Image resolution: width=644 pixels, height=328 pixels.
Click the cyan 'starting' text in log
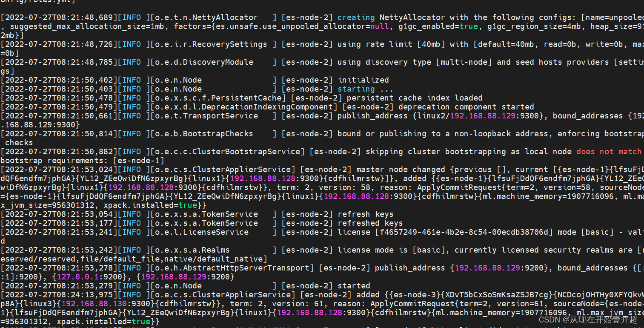(x=356, y=89)
